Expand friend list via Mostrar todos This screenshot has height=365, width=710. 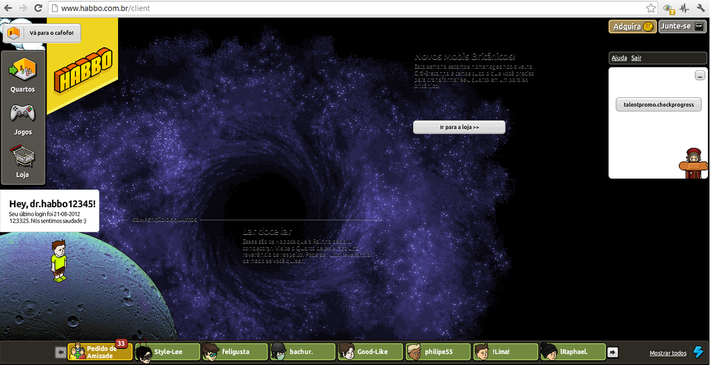[x=668, y=353]
